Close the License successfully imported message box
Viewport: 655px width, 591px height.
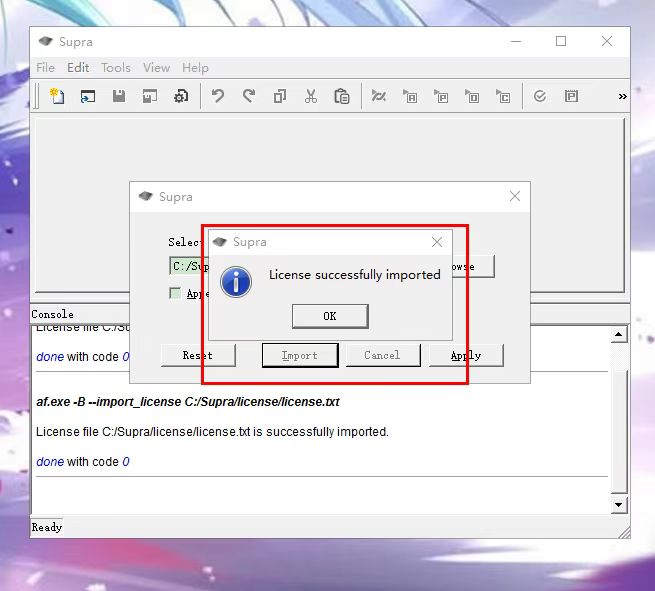click(x=437, y=242)
